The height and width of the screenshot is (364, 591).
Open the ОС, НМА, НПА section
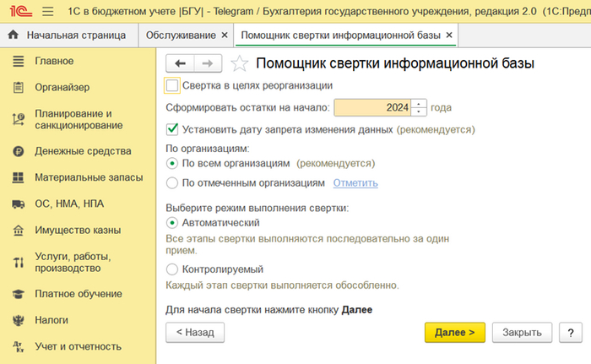point(72,204)
